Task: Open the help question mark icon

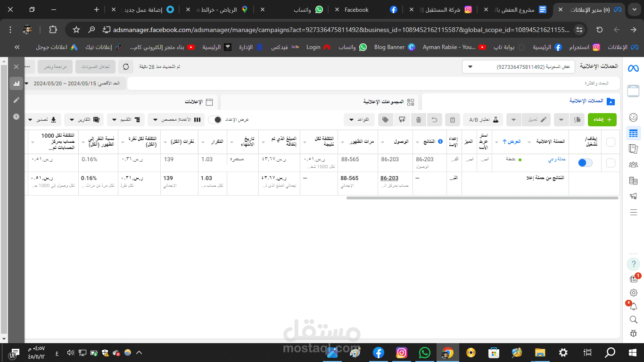Action: pos(633,263)
